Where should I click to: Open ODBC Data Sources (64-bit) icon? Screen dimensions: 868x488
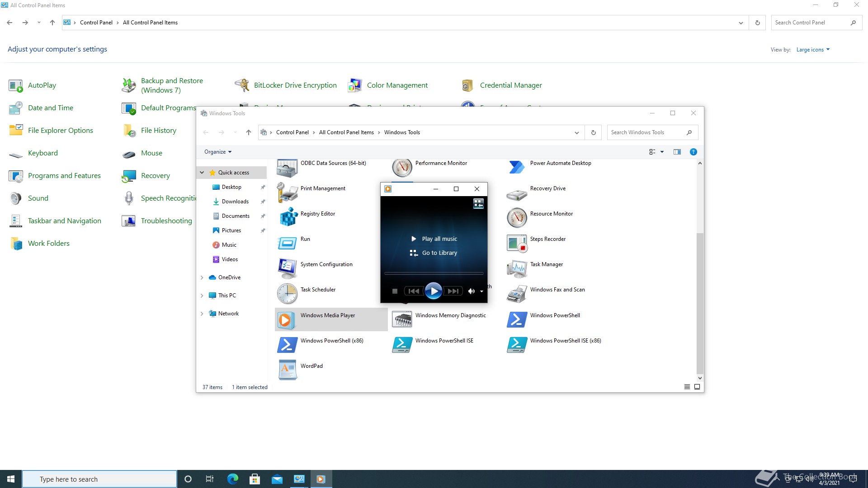click(x=287, y=168)
